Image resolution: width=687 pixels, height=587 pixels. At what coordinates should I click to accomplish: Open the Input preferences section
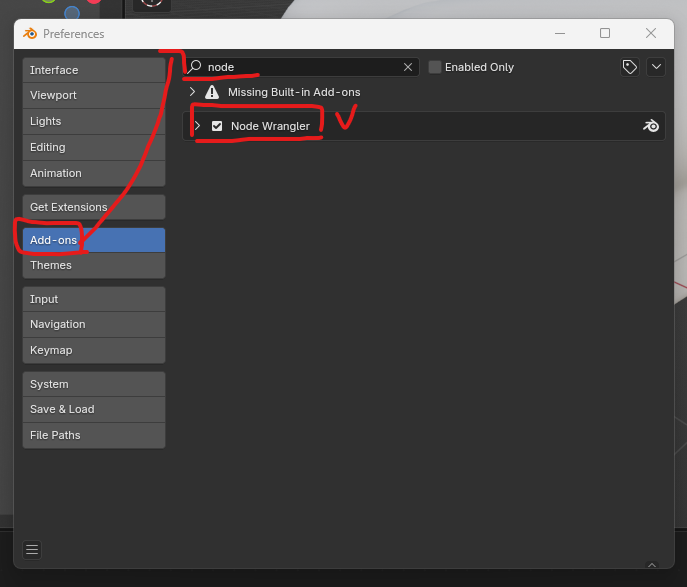click(94, 299)
